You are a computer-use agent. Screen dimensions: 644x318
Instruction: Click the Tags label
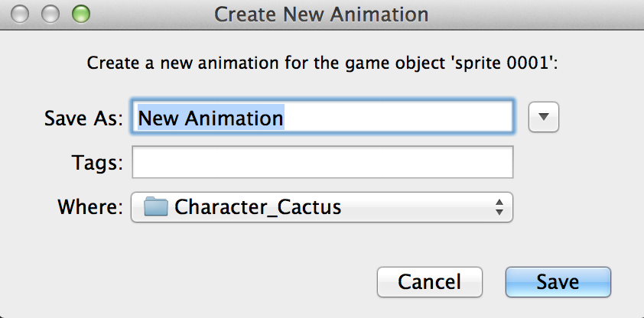[97, 162]
